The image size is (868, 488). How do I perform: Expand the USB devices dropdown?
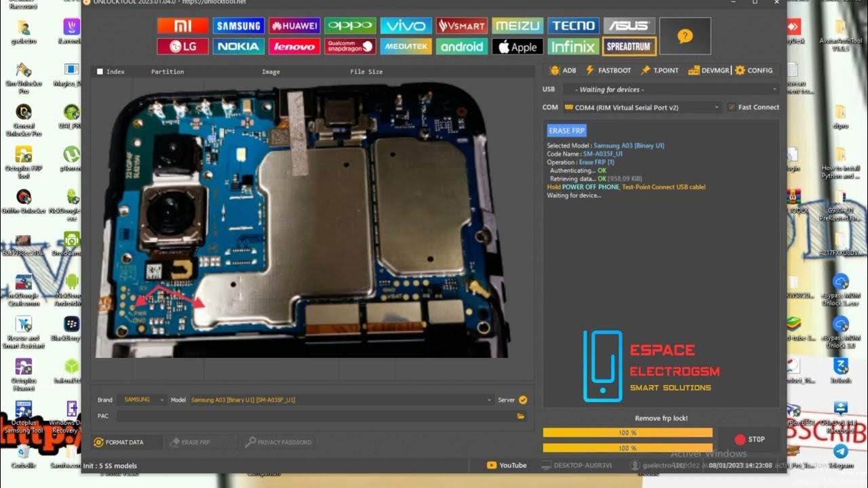coord(670,89)
